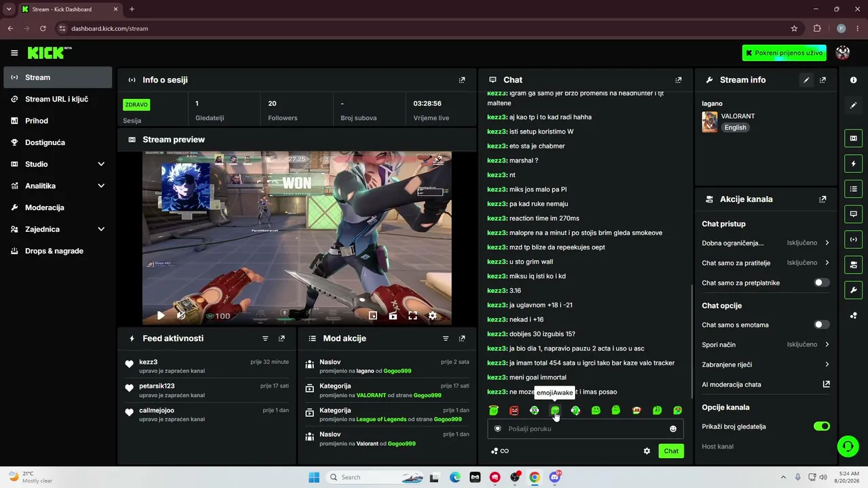
Task: Disable Prikaži broj gledatelja switch
Action: click(x=821, y=426)
